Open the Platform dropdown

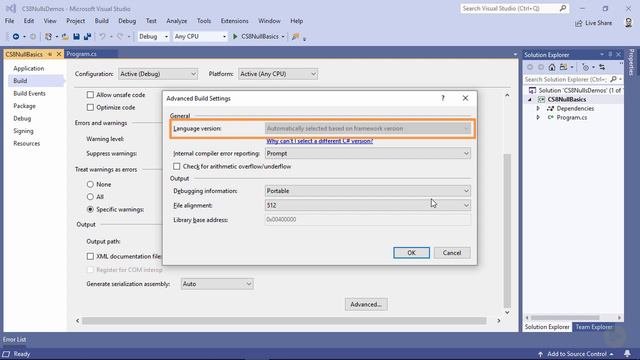coord(278,74)
